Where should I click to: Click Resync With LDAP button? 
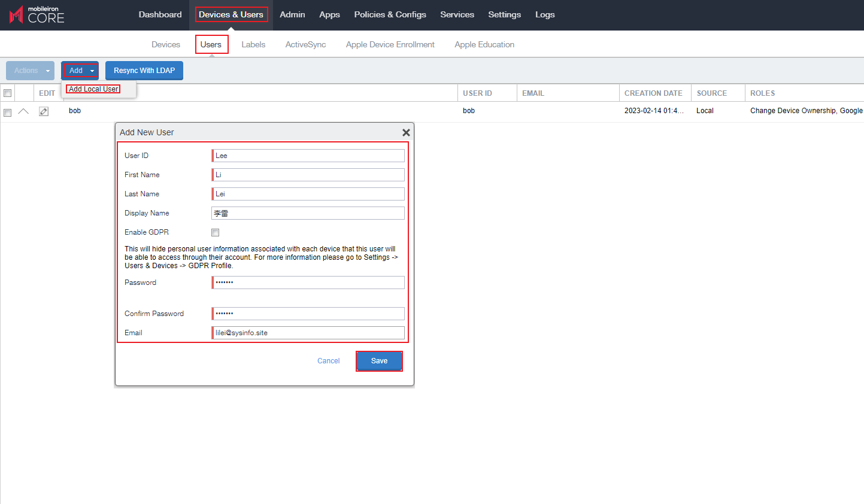coord(144,71)
